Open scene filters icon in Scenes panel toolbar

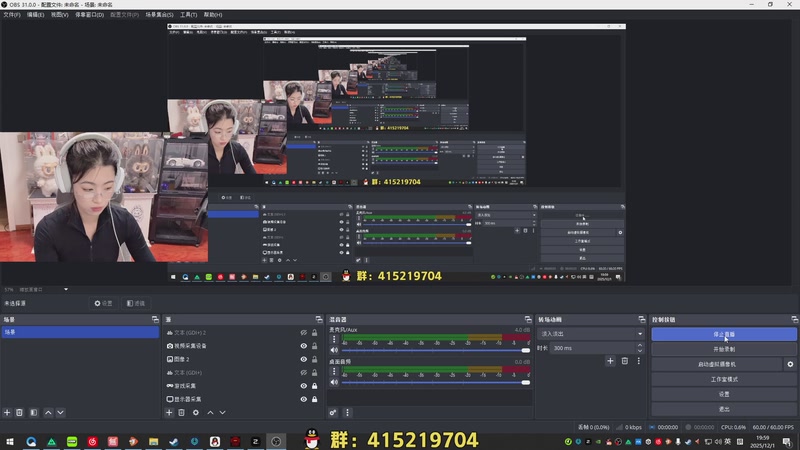tap(34, 412)
